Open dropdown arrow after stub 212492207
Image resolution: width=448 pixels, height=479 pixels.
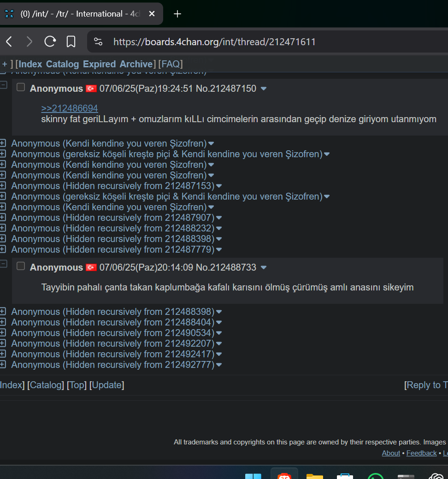pos(218,343)
